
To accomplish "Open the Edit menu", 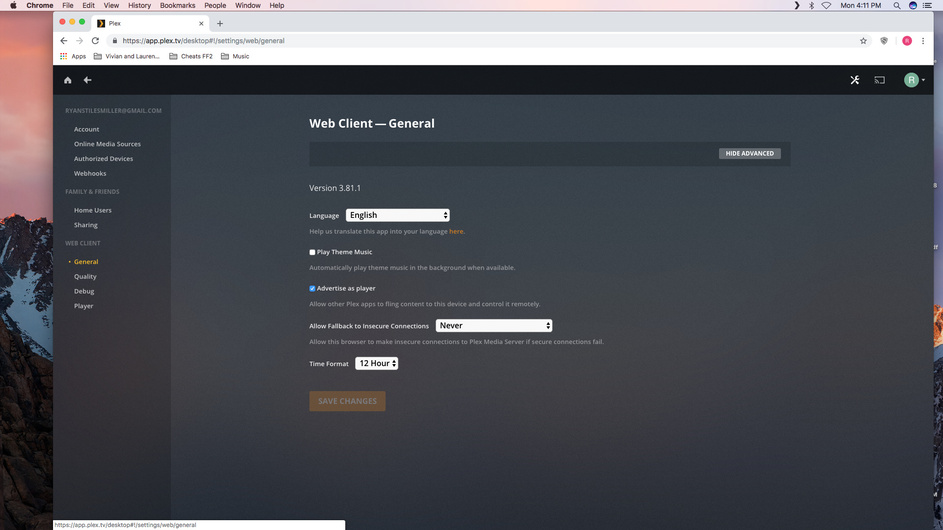I will tap(88, 5).
